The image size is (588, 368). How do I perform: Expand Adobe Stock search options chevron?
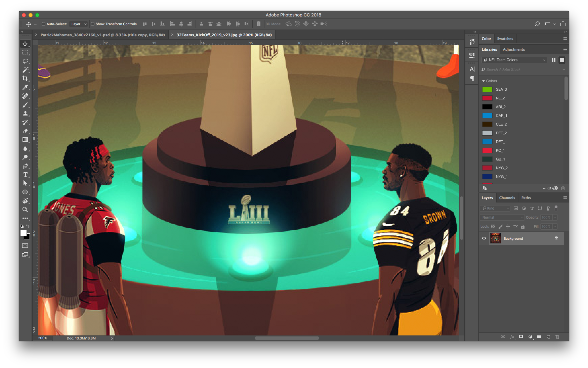[x=563, y=70]
